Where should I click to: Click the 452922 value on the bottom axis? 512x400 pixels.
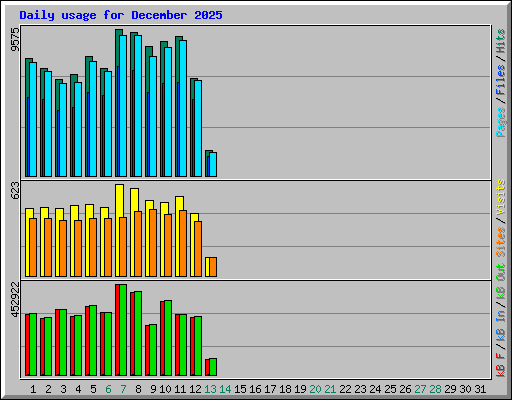click(x=15, y=299)
